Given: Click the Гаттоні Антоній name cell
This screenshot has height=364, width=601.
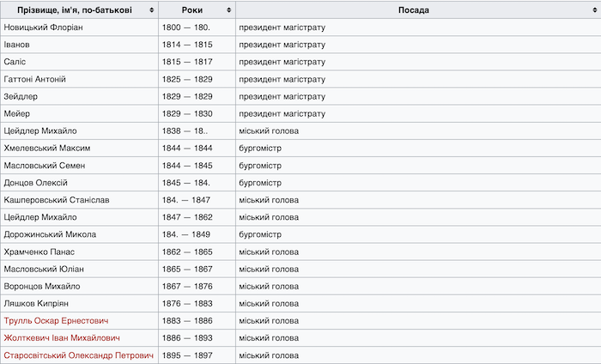Looking at the screenshot, I should 79,79.
